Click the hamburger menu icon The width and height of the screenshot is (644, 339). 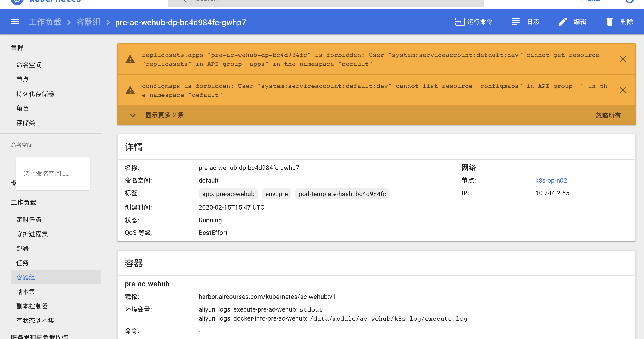15,22
